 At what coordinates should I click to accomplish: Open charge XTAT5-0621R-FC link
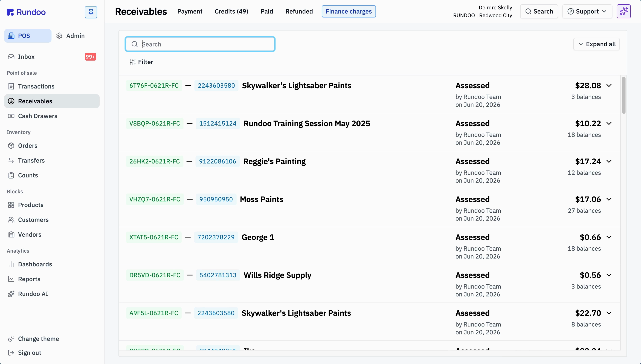click(154, 237)
